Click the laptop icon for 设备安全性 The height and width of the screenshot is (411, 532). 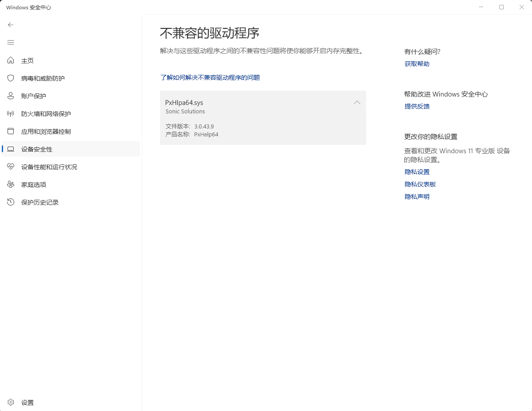pos(11,149)
